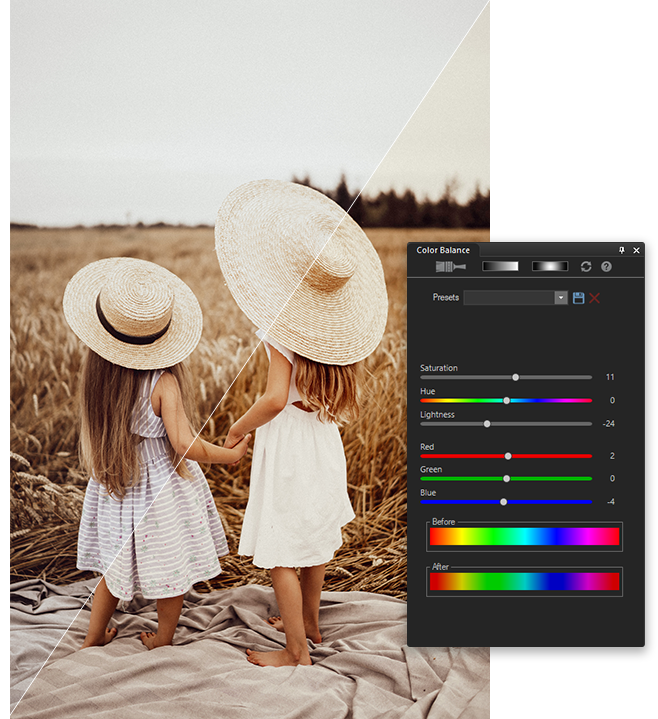
Task: Click the linear gradient icon
Action: pos(500,267)
